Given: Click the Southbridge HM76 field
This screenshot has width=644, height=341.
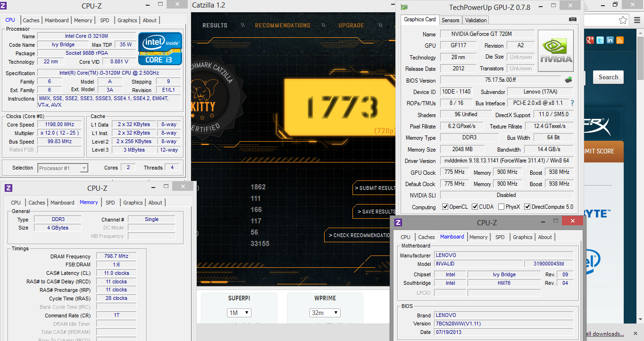Looking at the screenshot, I should click(504, 283).
